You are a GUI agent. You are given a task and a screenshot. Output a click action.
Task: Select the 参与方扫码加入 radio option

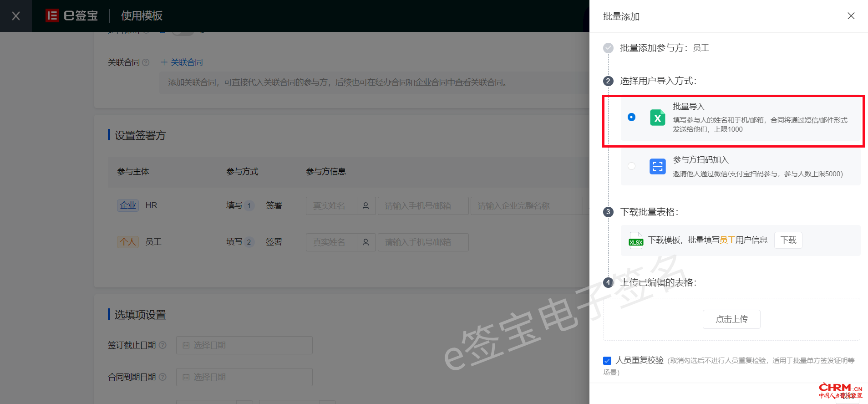click(631, 166)
